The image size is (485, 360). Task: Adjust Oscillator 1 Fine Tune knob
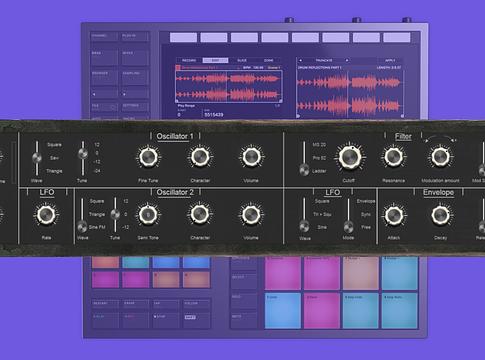[x=148, y=157]
